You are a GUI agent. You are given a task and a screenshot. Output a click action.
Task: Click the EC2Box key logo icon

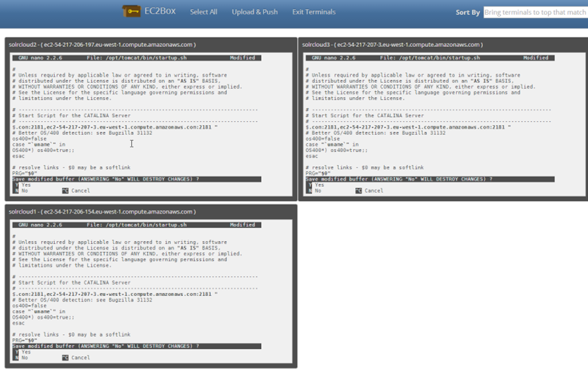pos(131,11)
